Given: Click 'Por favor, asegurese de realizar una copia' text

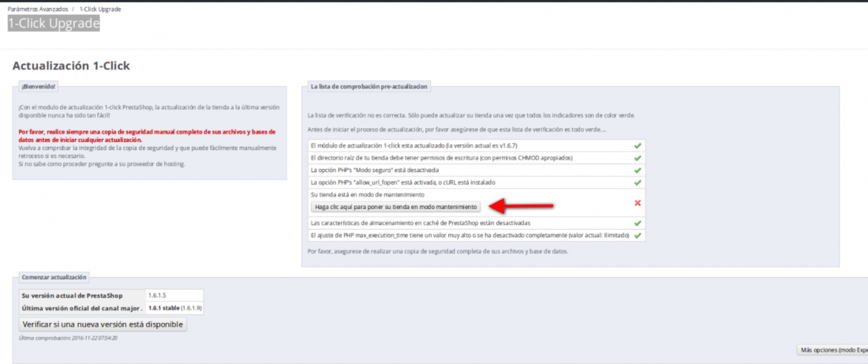Looking at the screenshot, I should point(438,251).
